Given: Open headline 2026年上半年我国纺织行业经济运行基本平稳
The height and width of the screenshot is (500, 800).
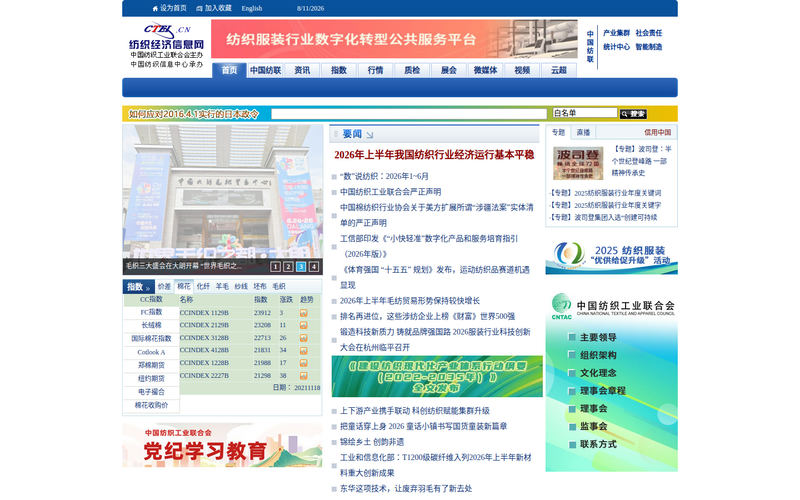Looking at the screenshot, I should click(x=434, y=155).
